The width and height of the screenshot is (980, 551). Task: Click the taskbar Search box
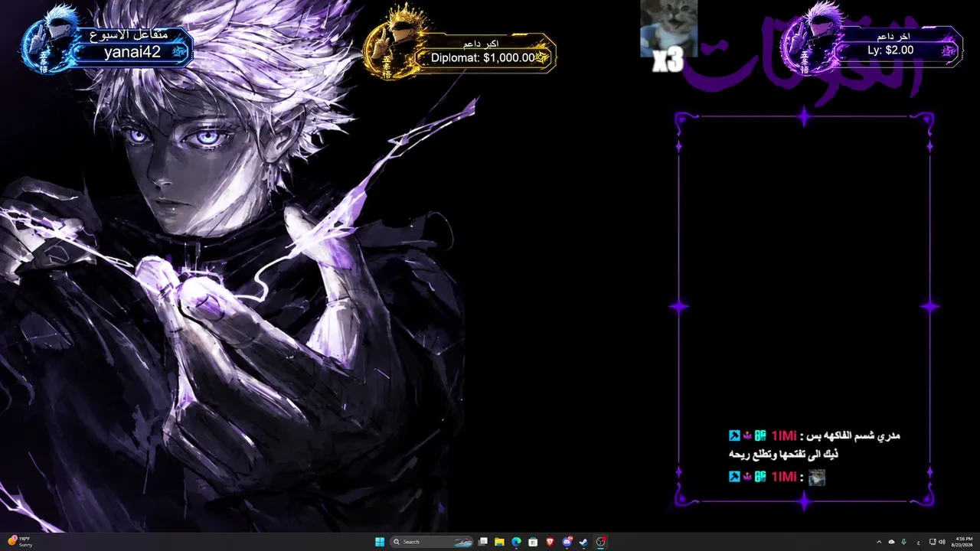click(x=432, y=542)
